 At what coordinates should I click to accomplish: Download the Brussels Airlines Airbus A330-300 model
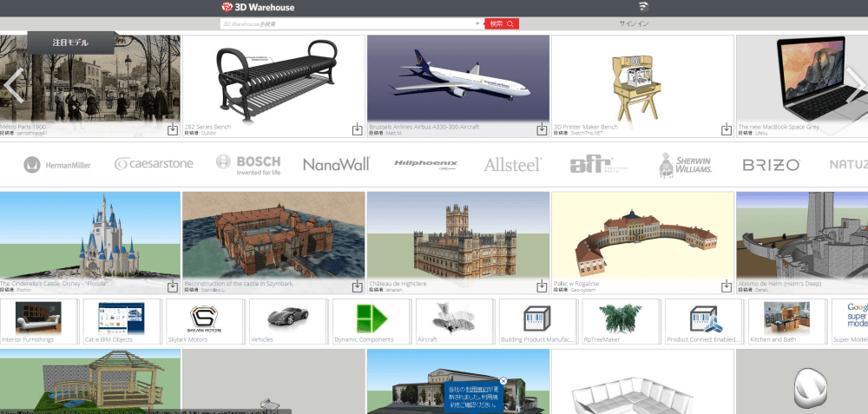tap(542, 130)
